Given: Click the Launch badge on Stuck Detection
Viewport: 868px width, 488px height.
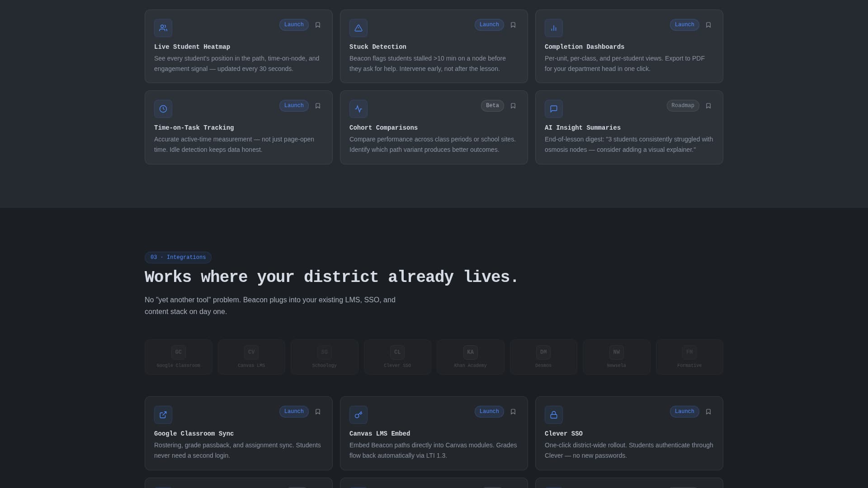Looking at the screenshot, I should [489, 25].
